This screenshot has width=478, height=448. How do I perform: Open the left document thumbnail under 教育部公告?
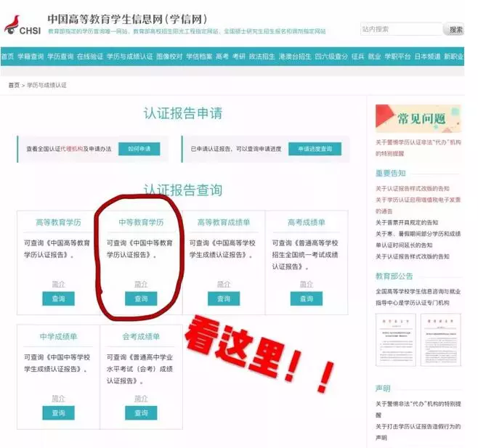[x=395, y=340]
